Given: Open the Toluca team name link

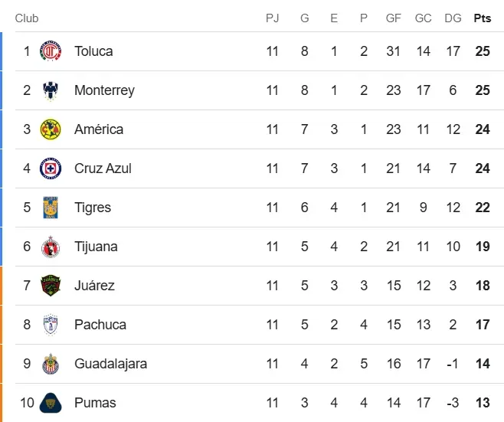Looking at the screenshot, I should point(93,51).
